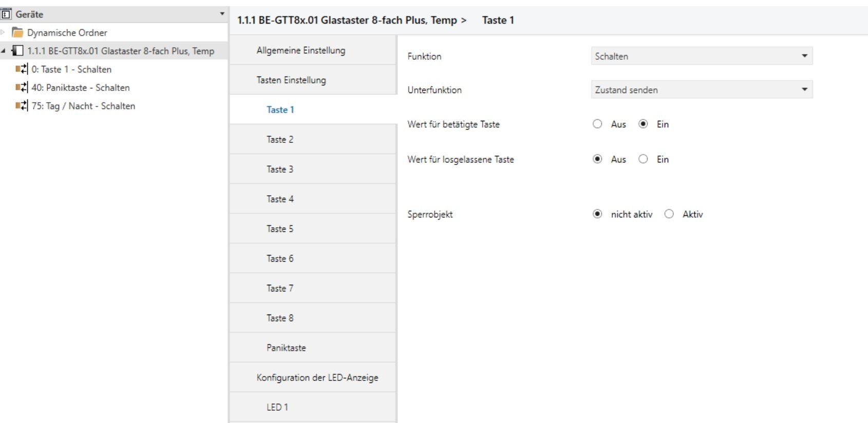Switch to the Taste 2 tab
This screenshot has width=868, height=423.
click(x=280, y=140)
